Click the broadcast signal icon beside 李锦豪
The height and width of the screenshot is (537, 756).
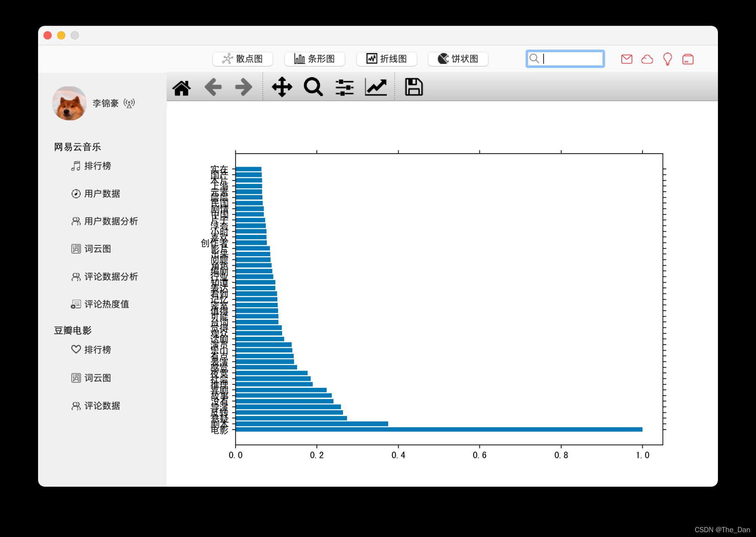click(129, 103)
